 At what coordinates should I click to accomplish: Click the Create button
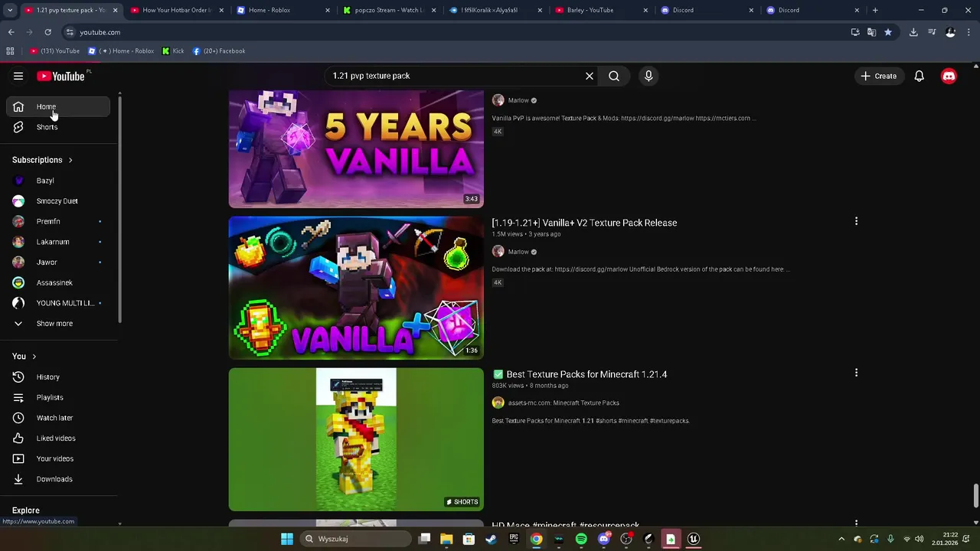coord(878,76)
